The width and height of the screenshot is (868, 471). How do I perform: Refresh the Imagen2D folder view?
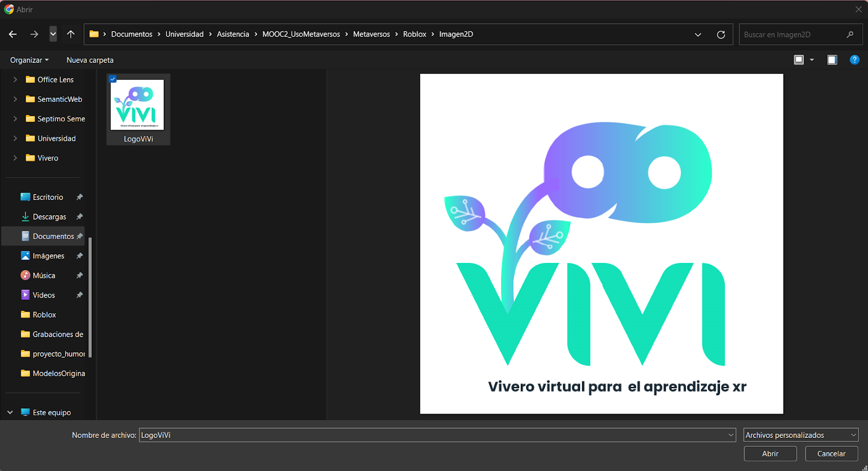720,35
